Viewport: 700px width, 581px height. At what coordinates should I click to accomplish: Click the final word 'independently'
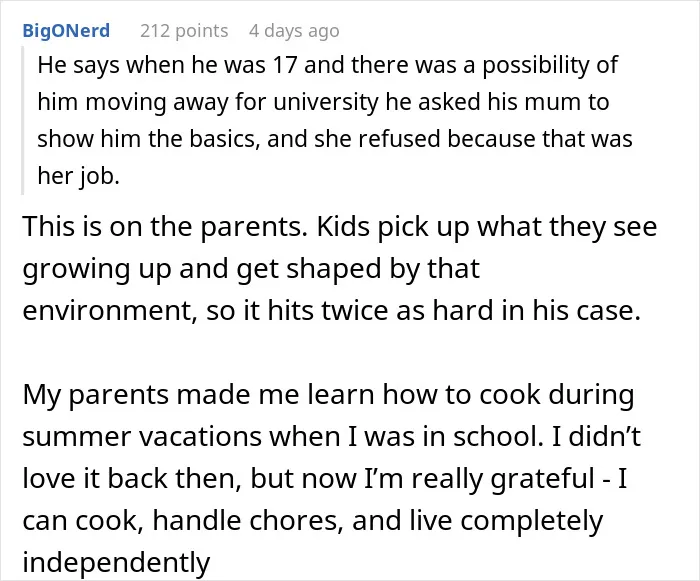coord(116,563)
